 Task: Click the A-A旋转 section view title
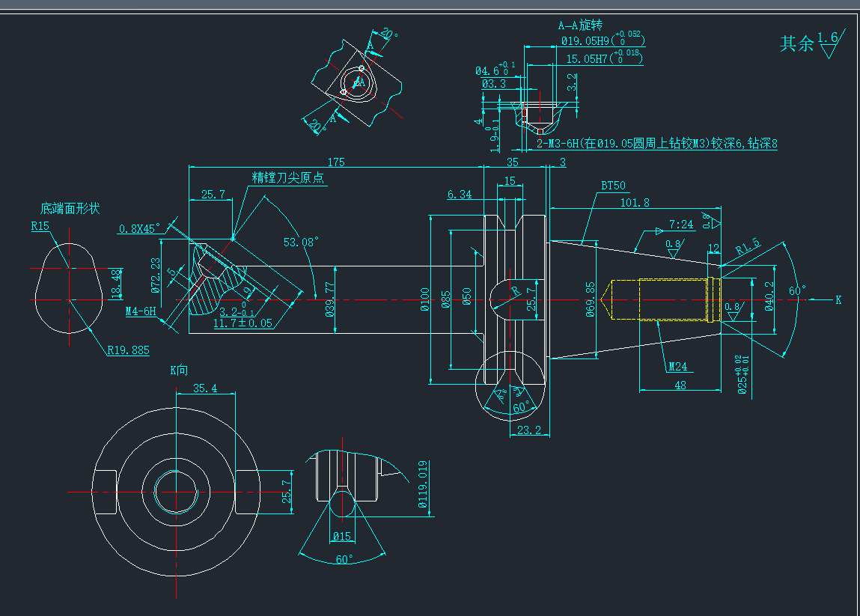pos(580,25)
